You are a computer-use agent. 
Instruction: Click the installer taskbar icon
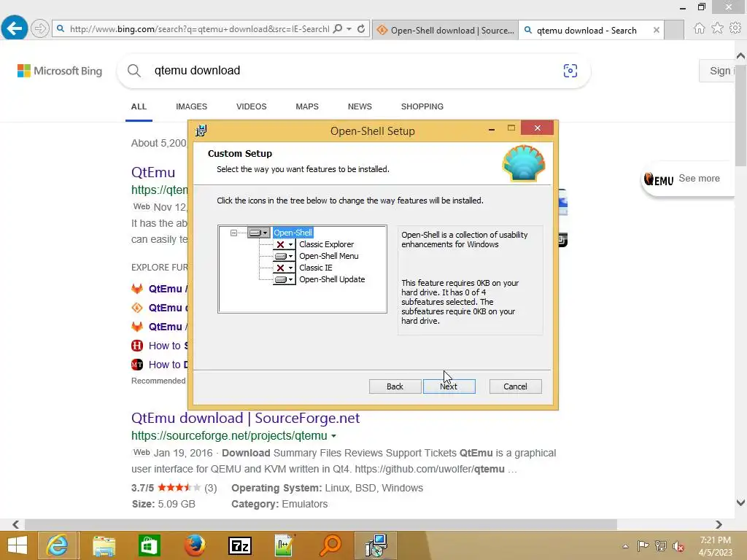(376, 545)
